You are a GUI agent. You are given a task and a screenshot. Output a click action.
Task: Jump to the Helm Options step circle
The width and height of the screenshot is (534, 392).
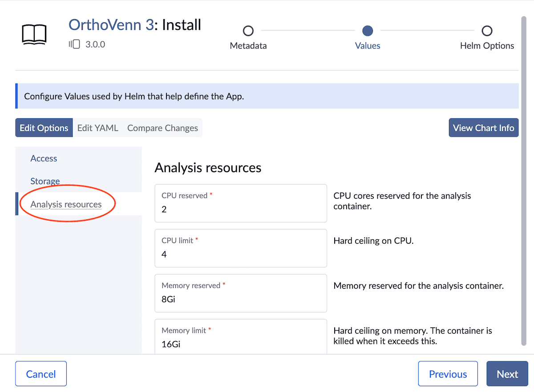[487, 31]
